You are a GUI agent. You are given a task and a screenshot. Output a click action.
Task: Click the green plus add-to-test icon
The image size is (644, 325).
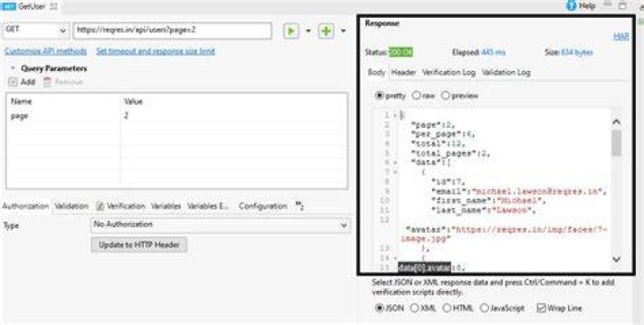pos(326,31)
